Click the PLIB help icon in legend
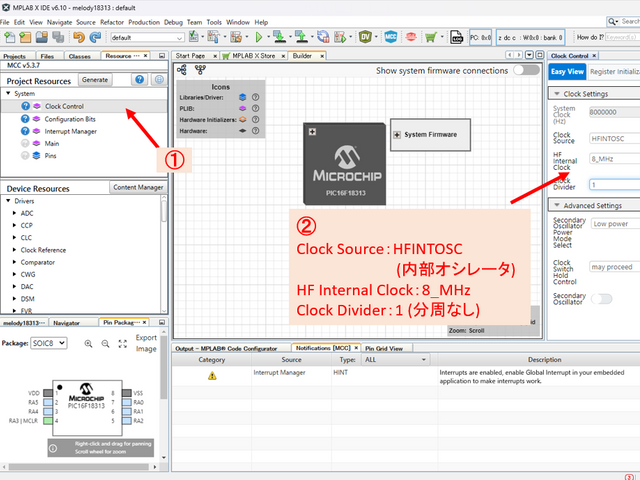The image size is (640, 480). coord(256,108)
